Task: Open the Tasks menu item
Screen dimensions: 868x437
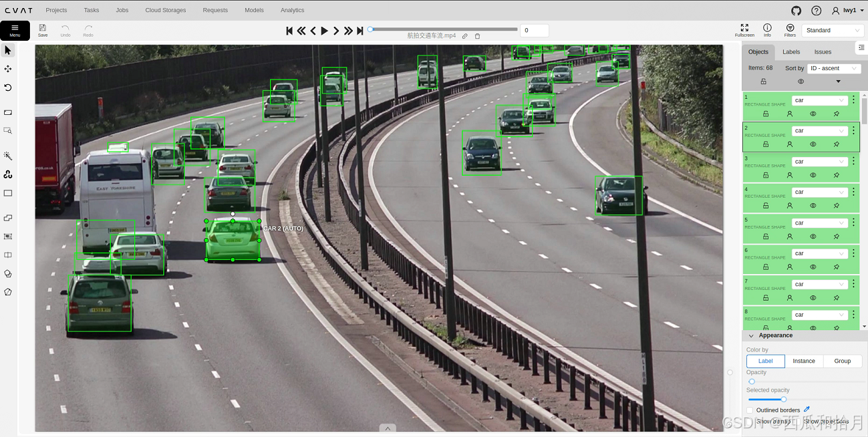Action: pyautogui.click(x=92, y=10)
